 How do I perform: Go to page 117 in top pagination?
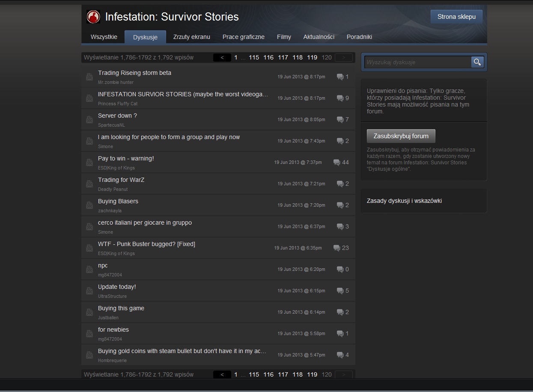click(x=283, y=57)
